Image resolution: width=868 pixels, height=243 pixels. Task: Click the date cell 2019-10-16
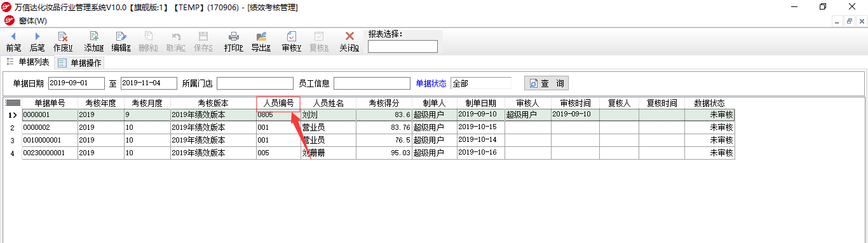pos(481,153)
